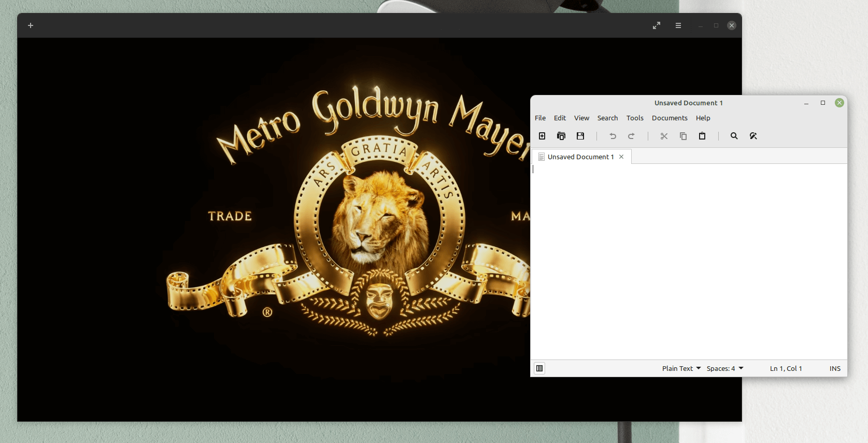This screenshot has width=868, height=443.
Task: Maximize the video player window
Action: [716, 25]
